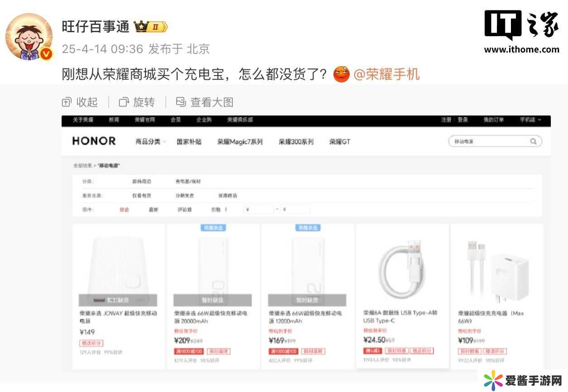This screenshot has width=568, height=392.
Task: Open the 荣耀6A 数据线 product thumbnail
Action: pos(402,266)
